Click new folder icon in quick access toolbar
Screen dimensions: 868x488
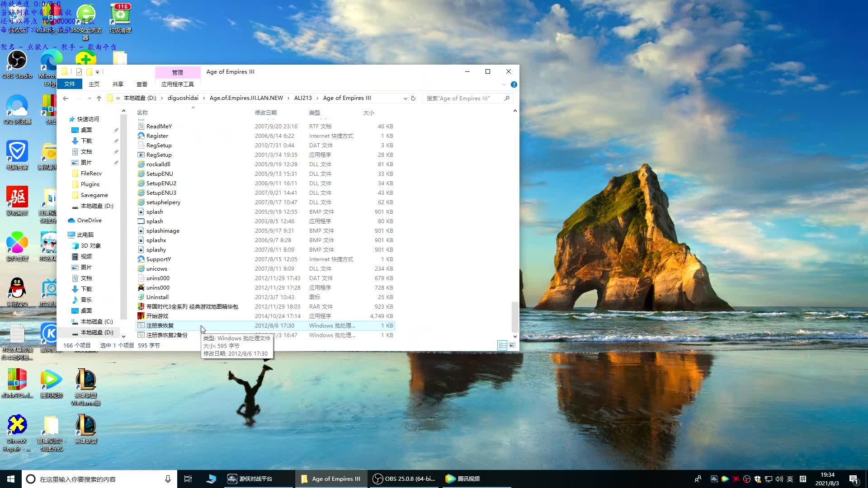(x=89, y=72)
